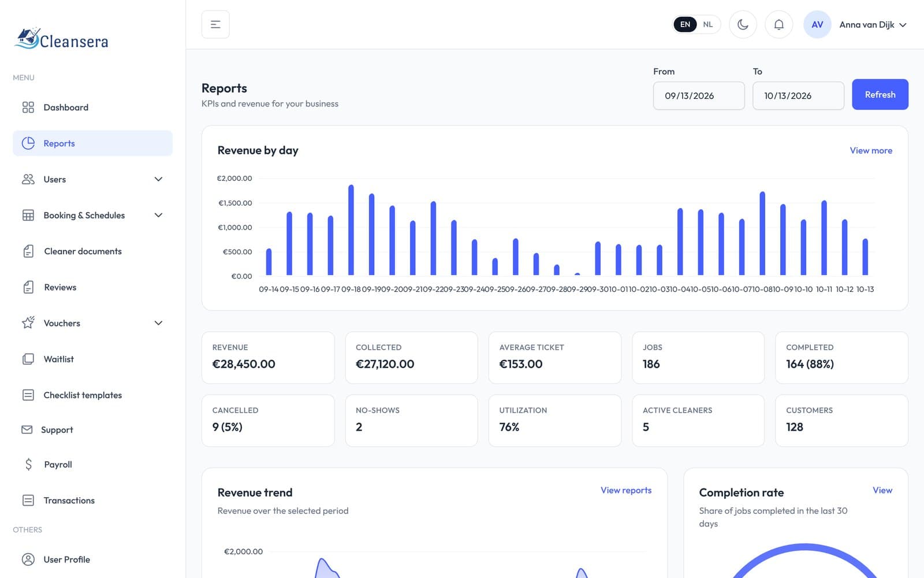
Task: Expand the Vouchers submenu chevron
Action: pyautogui.click(x=158, y=323)
